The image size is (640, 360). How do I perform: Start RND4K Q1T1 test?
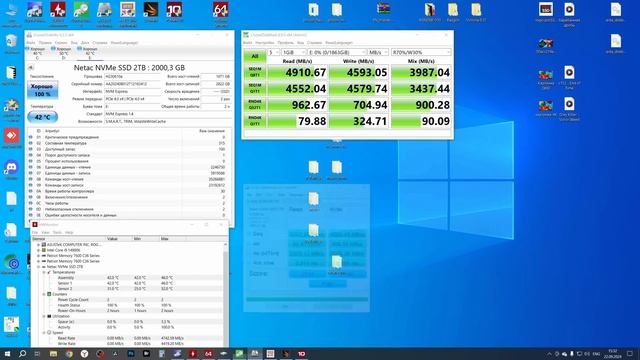click(255, 121)
